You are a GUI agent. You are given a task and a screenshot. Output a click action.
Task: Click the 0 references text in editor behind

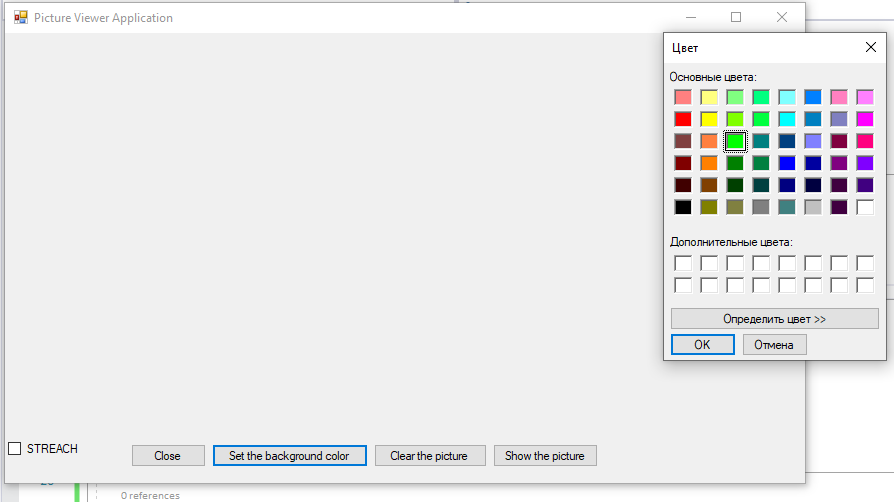click(x=150, y=496)
